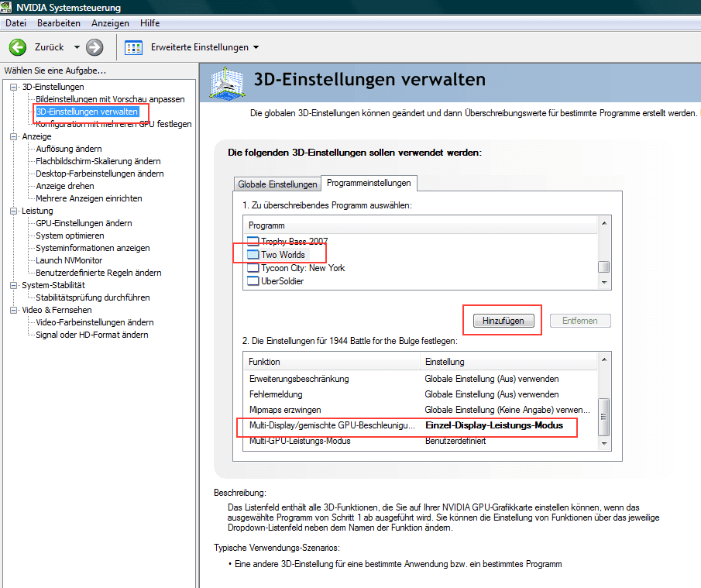This screenshot has width=701, height=588.
Task: Open Video-Farbeinstellungen ändern
Action: point(94,322)
